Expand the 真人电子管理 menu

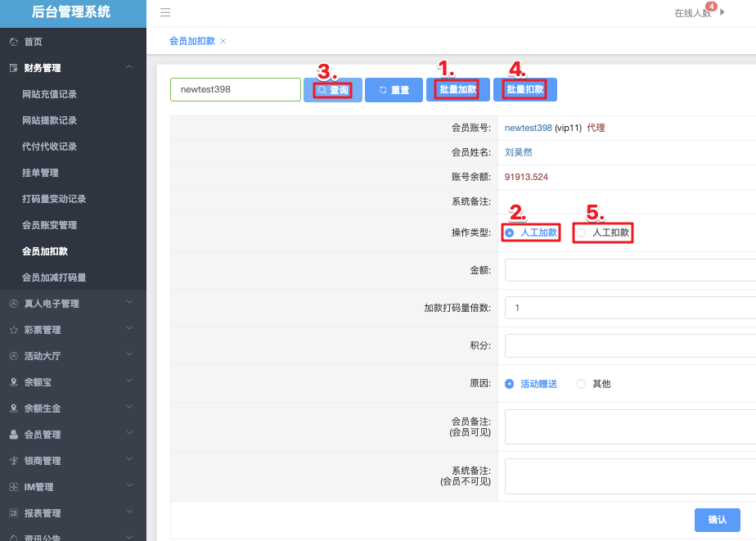point(129,303)
